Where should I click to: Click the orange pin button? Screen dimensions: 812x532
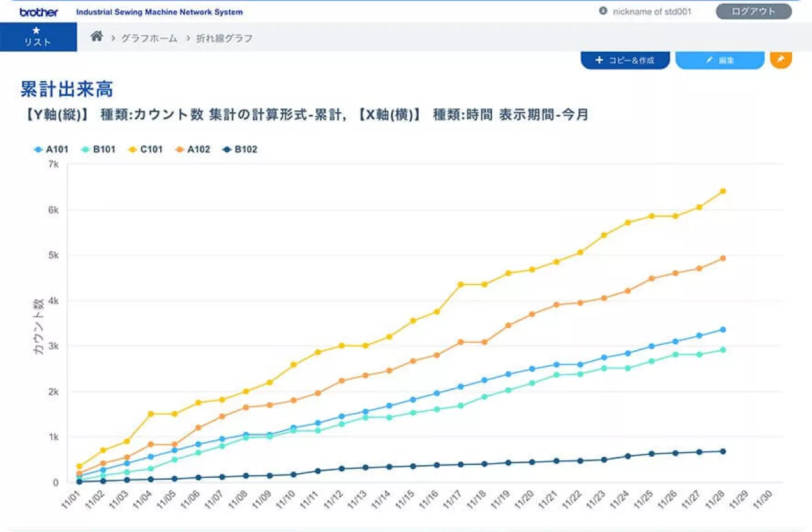click(781, 60)
